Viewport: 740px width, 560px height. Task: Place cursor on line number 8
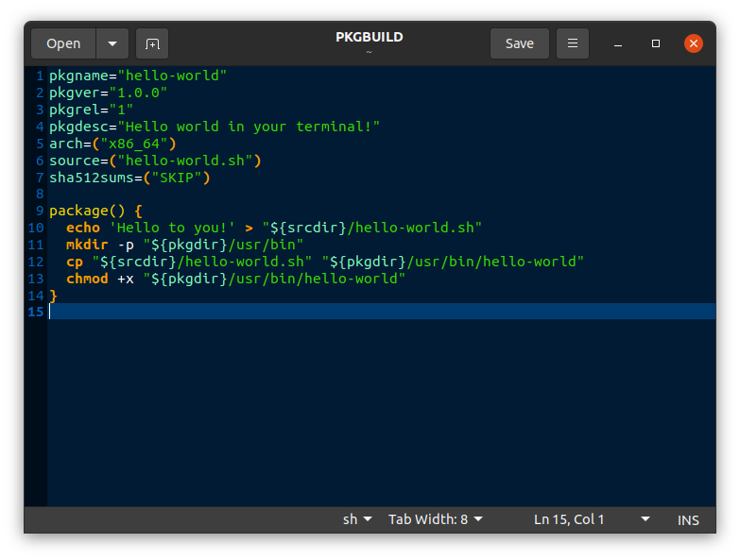point(40,194)
